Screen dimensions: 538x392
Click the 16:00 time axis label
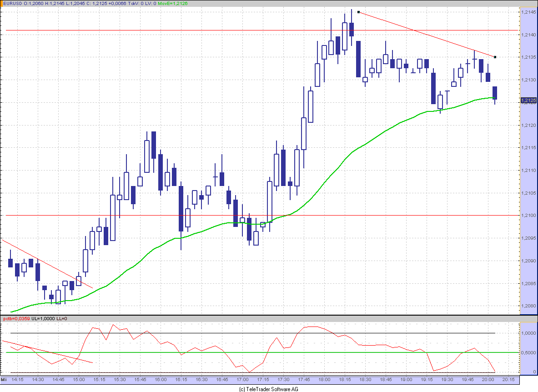[161, 380]
